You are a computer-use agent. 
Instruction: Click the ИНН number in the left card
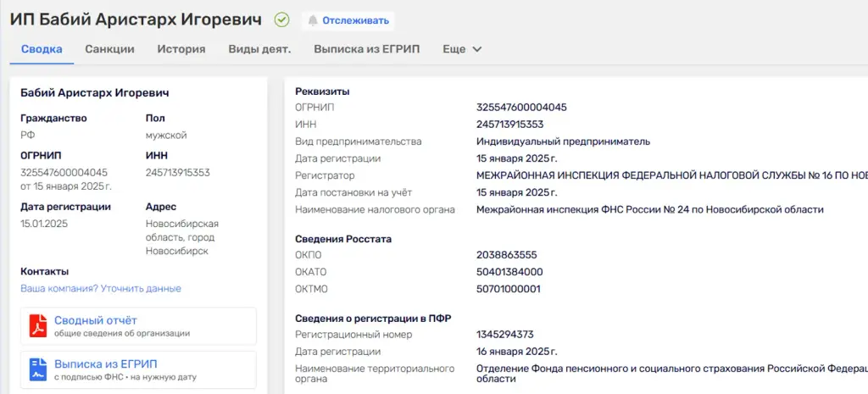[178, 173]
